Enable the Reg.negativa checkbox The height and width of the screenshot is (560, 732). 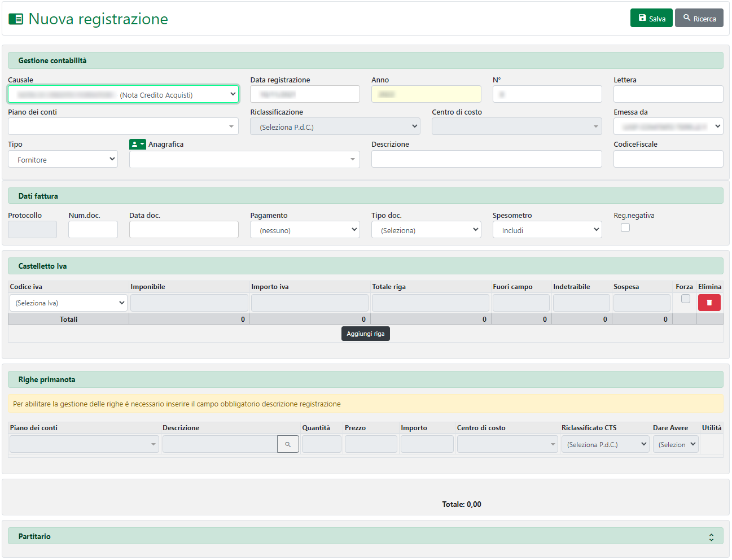(x=625, y=228)
